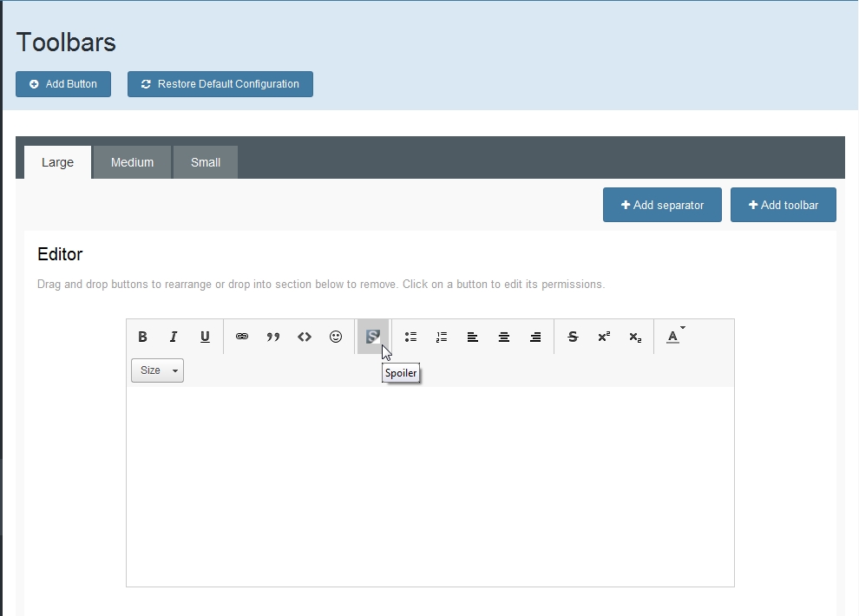Click the Add Button button

[x=63, y=84]
